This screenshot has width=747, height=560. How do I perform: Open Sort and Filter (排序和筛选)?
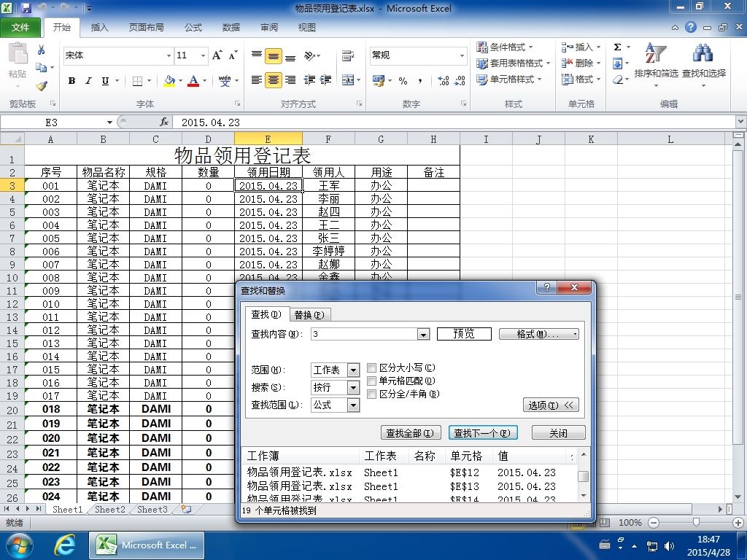[656, 64]
